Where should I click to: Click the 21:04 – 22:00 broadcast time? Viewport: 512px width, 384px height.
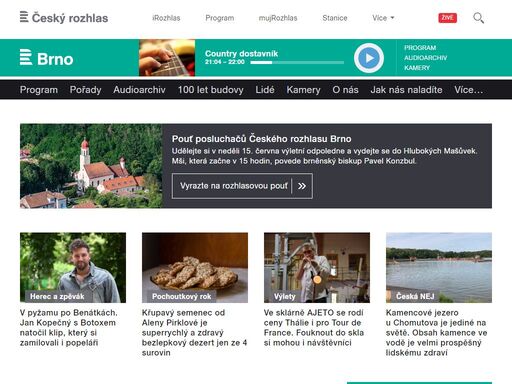pos(225,62)
